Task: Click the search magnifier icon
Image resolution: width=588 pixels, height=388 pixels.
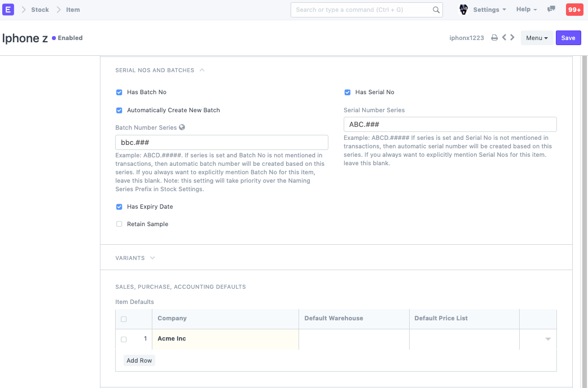Action: 436,10
